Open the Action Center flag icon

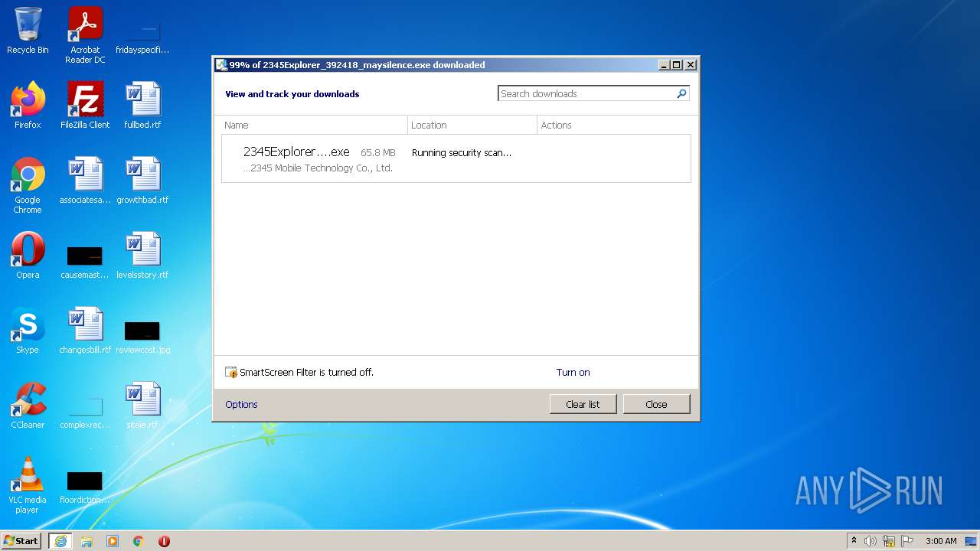[907, 541]
